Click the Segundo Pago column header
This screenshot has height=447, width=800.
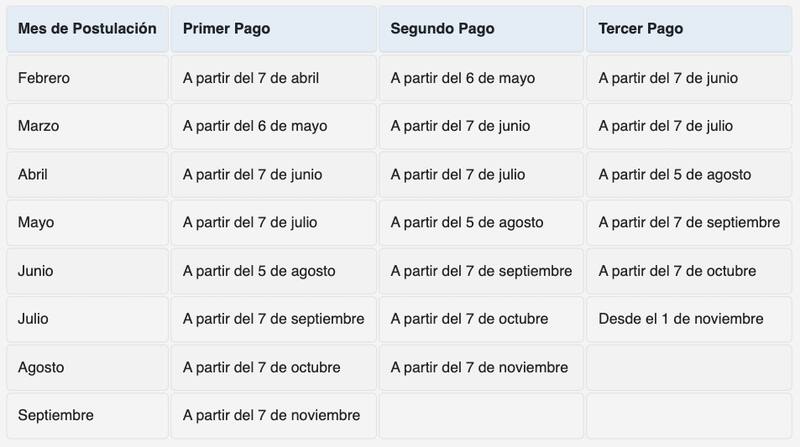point(481,29)
